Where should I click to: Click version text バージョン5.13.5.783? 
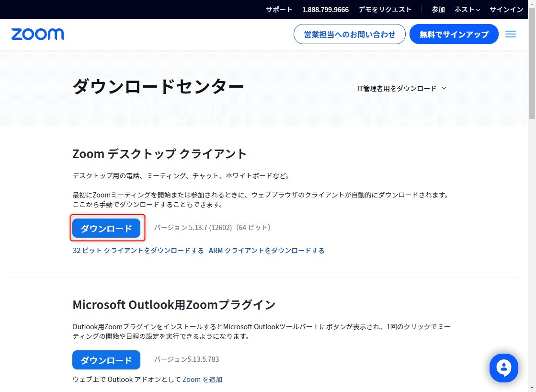pyautogui.click(x=186, y=359)
